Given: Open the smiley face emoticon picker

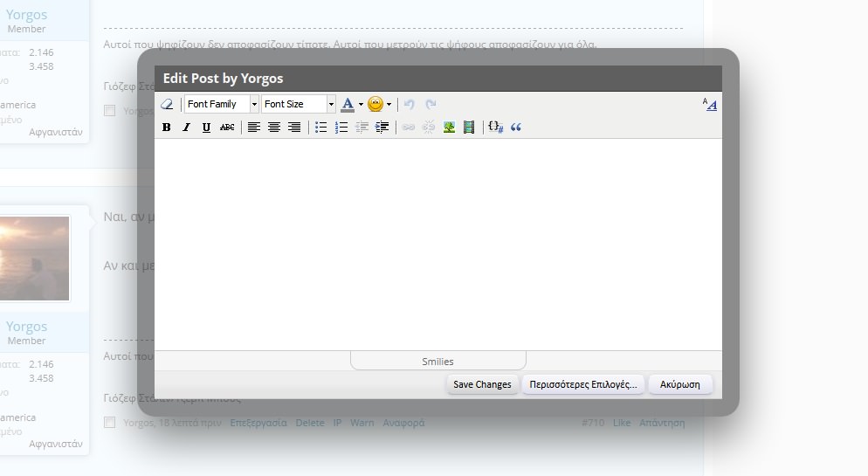Looking at the screenshot, I should [x=375, y=104].
